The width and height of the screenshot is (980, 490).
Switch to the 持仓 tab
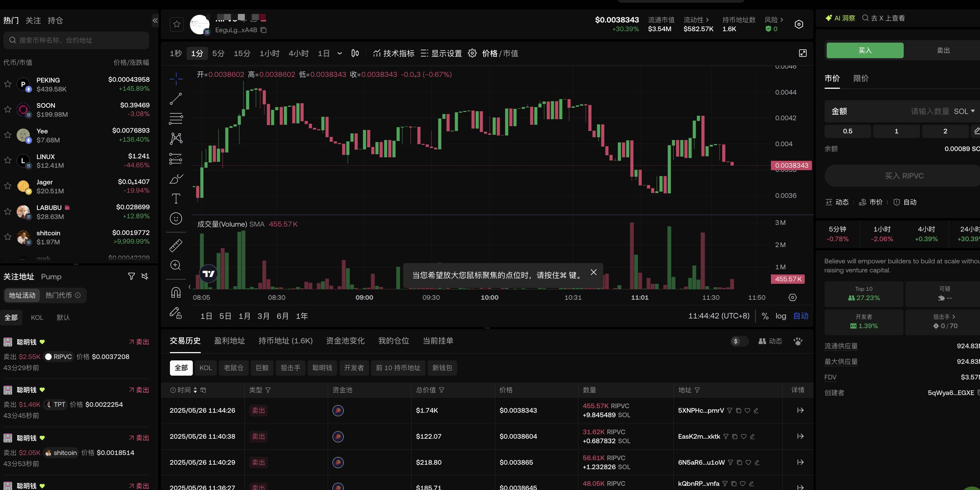click(55, 20)
